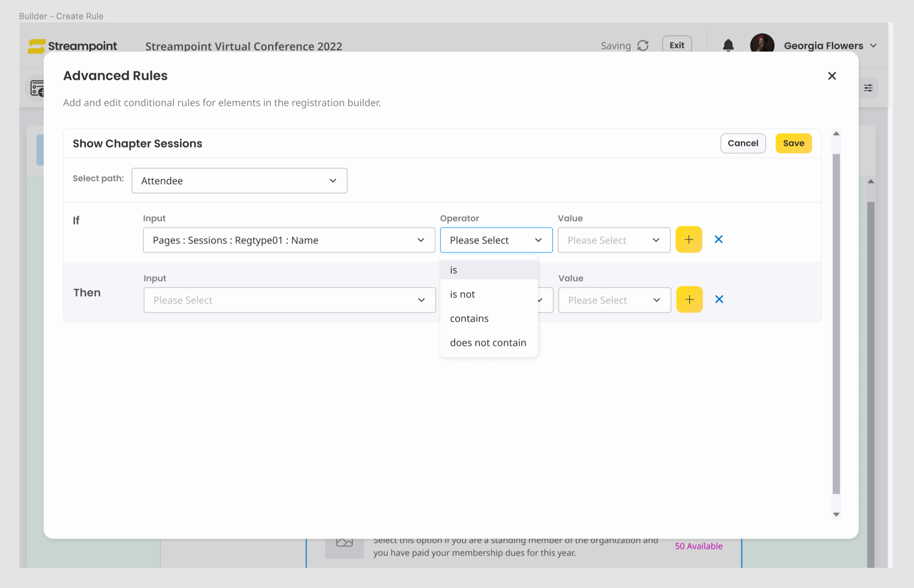Delete the Then action row
Image resolution: width=914 pixels, height=588 pixels.
pyautogui.click(x=719, y=299)
